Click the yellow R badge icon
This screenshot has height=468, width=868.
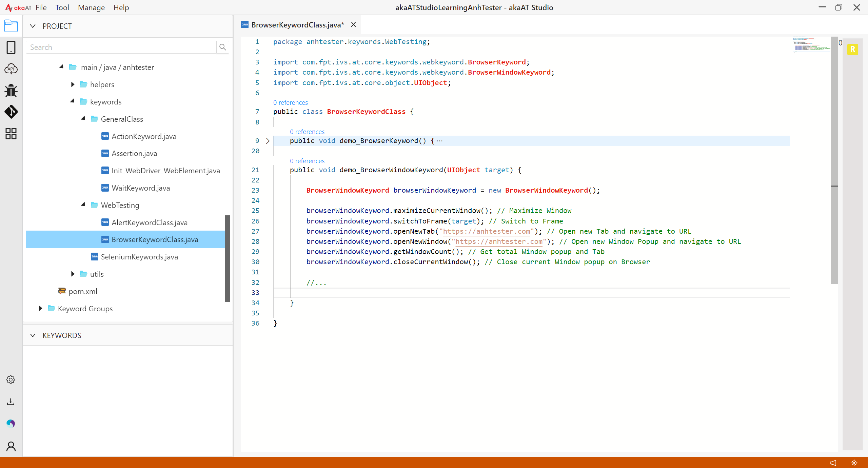click(852, 50)
